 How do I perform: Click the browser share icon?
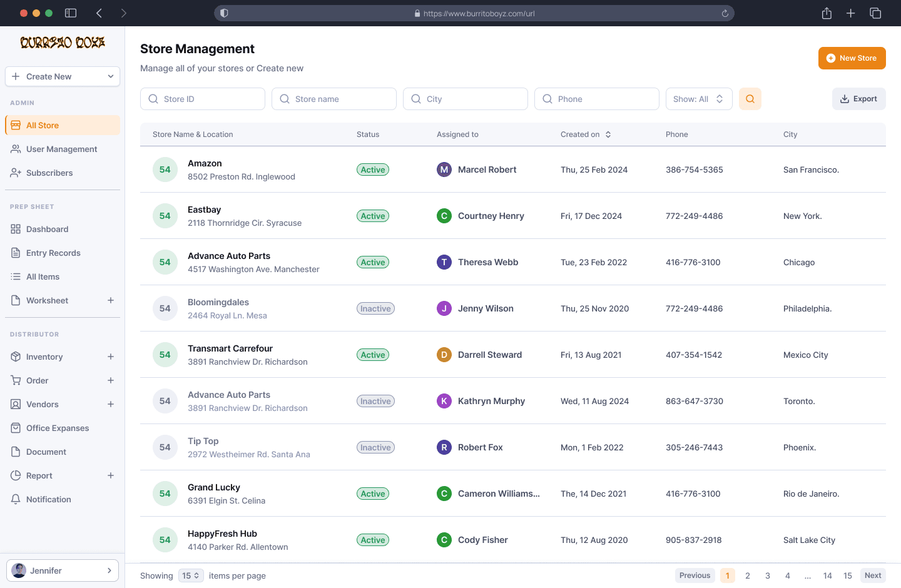tap(827, 13)
